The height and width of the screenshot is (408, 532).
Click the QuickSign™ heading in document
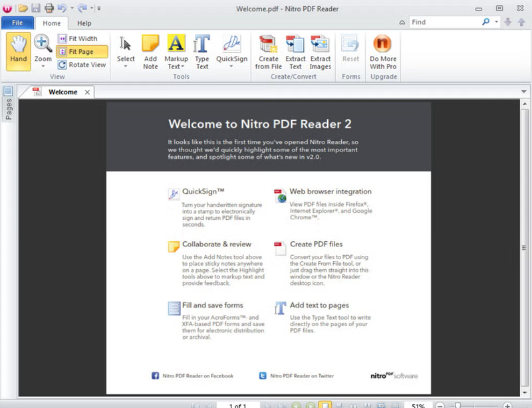pos(203,191)
